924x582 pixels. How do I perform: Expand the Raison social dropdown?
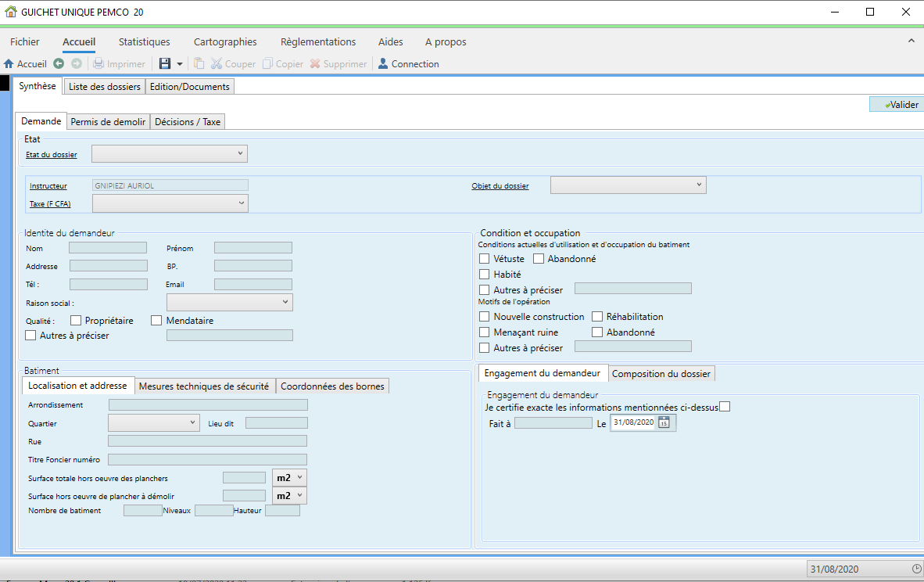(230, 303)
